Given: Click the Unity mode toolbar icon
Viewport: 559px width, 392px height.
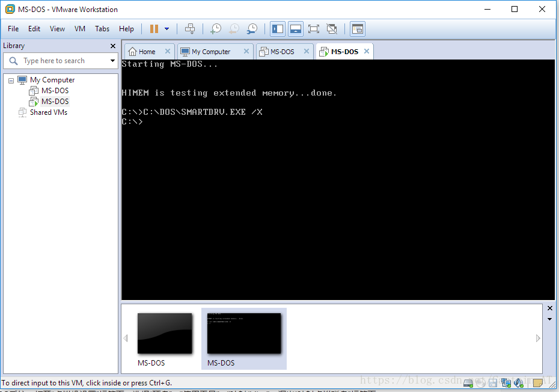Looking at the screenshot, I should (332, 29).
